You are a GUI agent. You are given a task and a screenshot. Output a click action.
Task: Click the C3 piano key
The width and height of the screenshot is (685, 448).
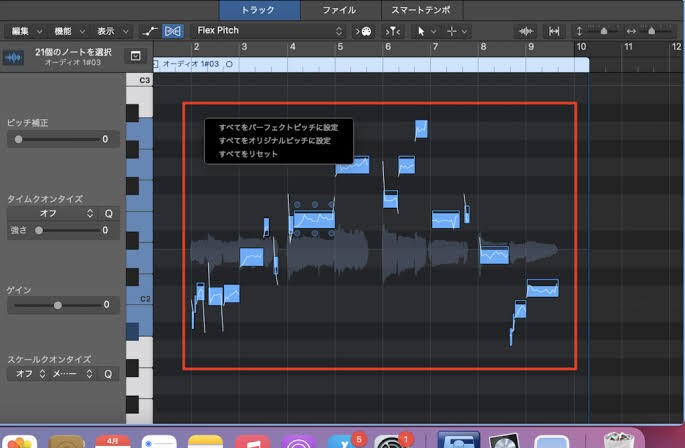(x=140, y=80)
